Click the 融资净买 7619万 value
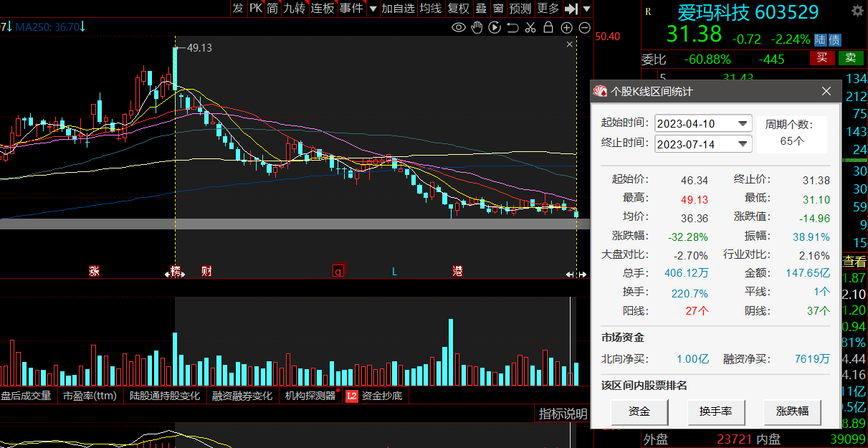Screen dimensions: 868x448 coord(812,358)
